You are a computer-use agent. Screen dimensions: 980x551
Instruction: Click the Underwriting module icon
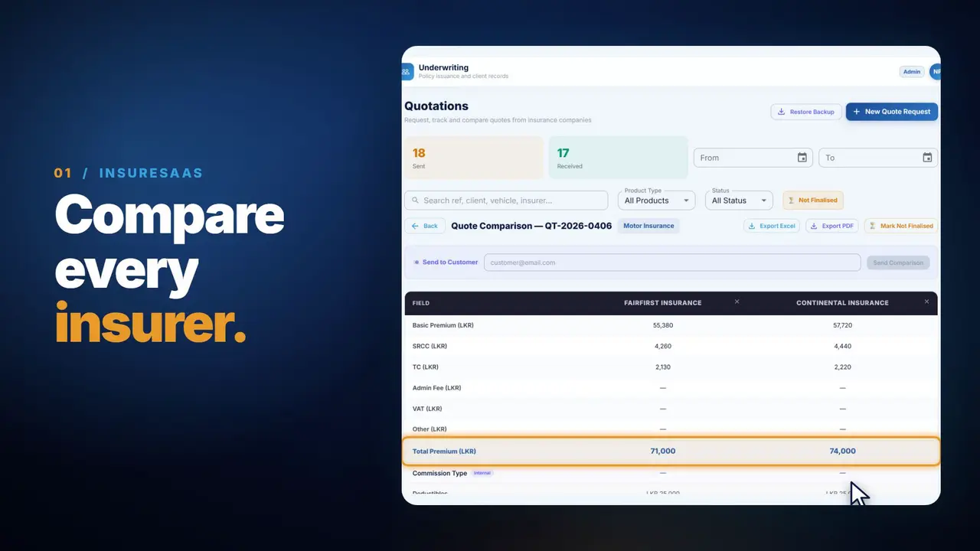407,72
